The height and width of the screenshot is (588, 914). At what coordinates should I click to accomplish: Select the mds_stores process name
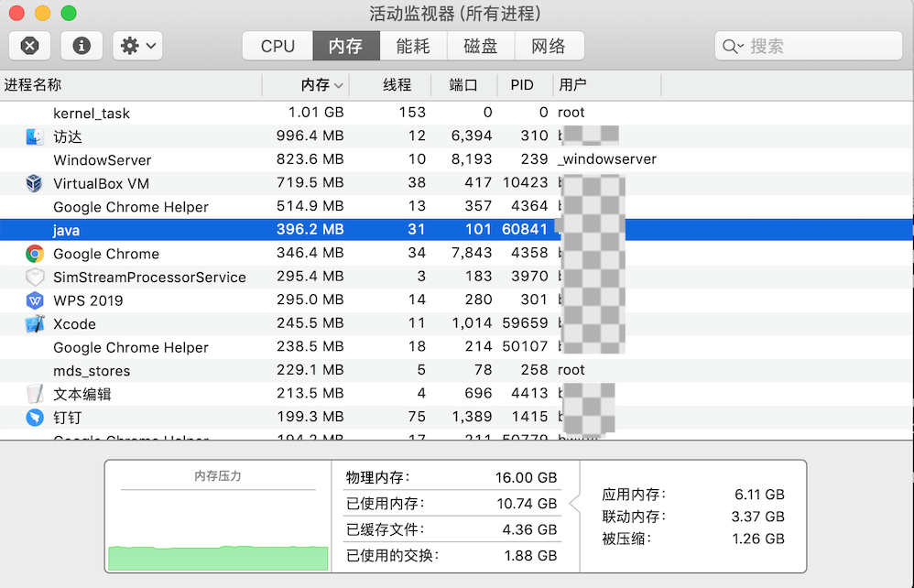92,371
